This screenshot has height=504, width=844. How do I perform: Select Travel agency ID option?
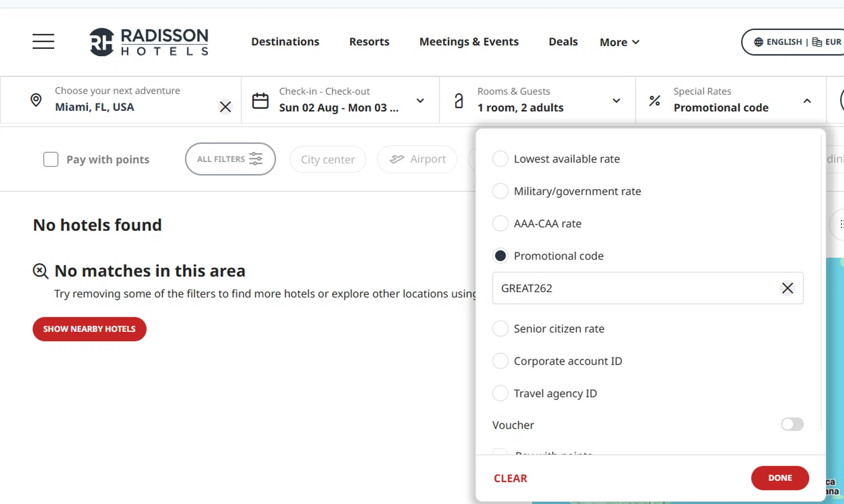point(500,393)
